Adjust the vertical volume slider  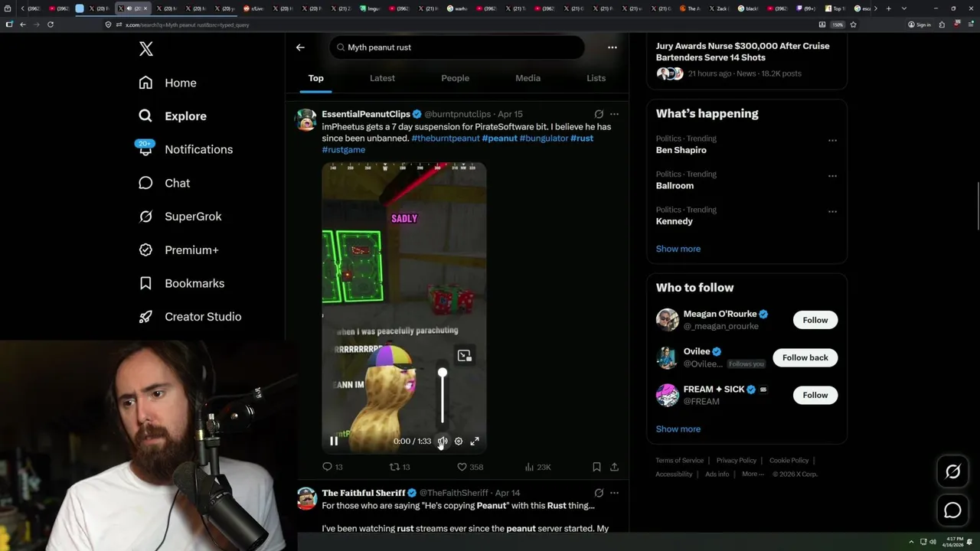tap(442, 396)
